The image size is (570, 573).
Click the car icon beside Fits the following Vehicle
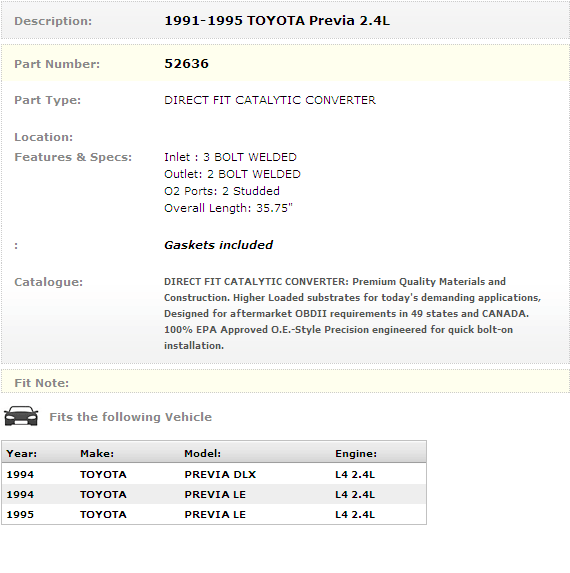pyautogui.click(x=21, y=416)
